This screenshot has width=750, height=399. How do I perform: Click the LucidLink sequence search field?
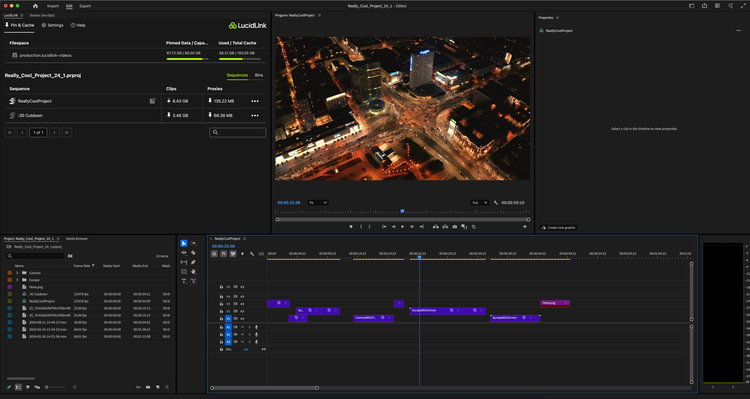(x=238, y=133)
